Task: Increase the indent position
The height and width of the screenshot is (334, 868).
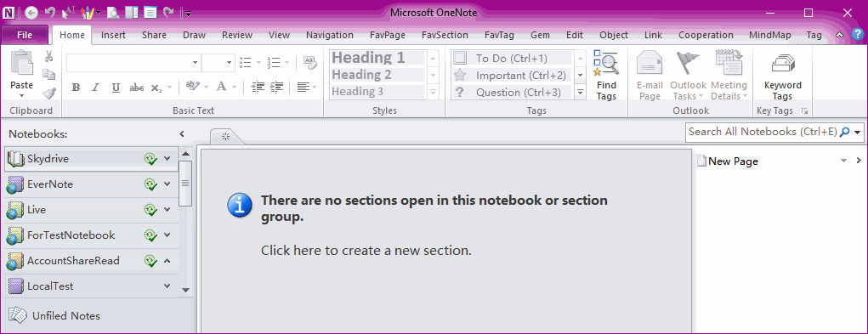Action: (x=276, y=87)
